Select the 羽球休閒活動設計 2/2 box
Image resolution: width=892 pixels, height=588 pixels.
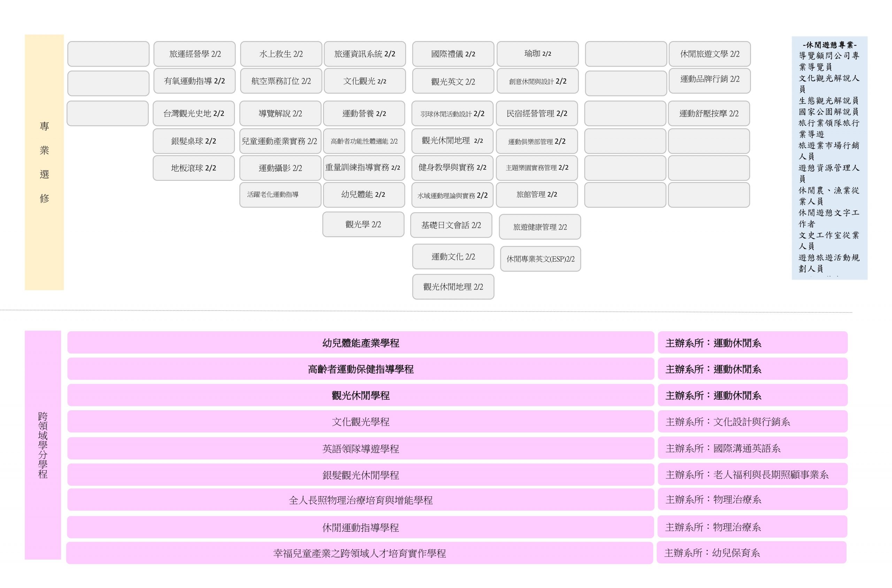coord(452,113)
